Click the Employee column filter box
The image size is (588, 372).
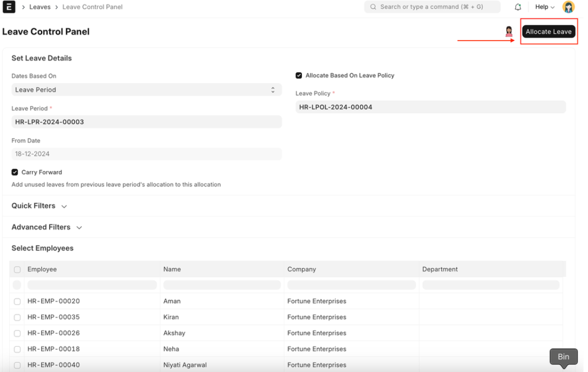92,285
